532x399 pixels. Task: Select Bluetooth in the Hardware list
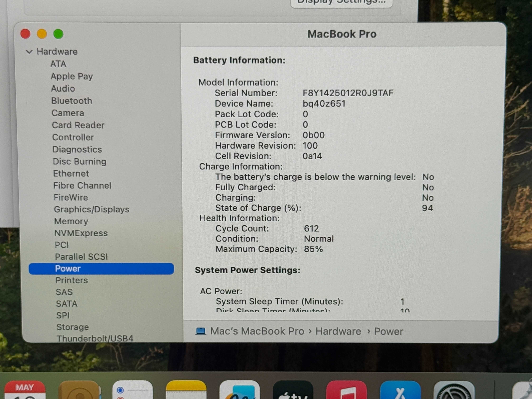[x=72, y=101]
